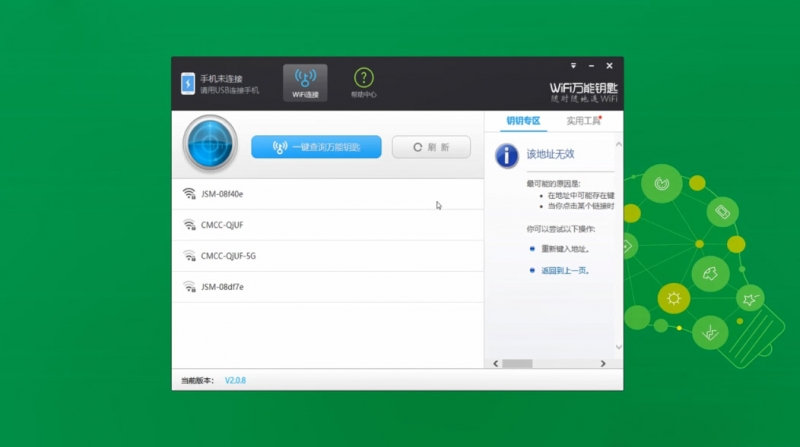This screenshot has height=447, width=800.
Task: Open the 帮助中心 help icon
Action: [363, 83]
